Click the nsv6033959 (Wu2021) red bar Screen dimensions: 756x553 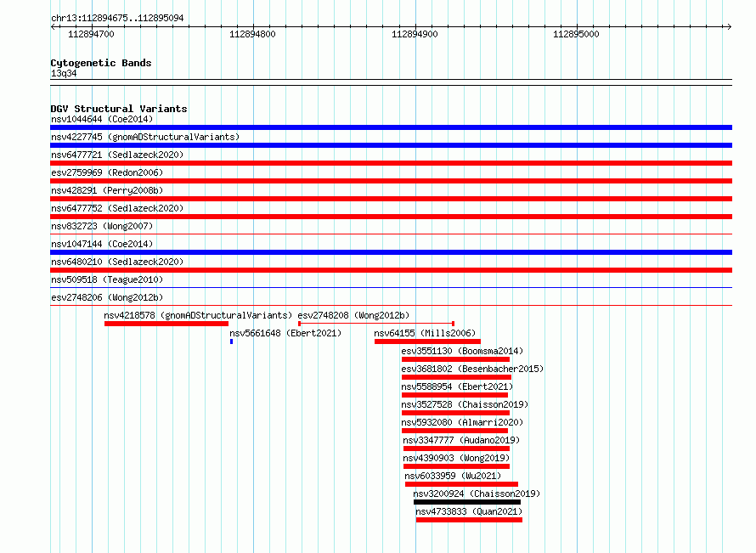[x=461, y=484]
